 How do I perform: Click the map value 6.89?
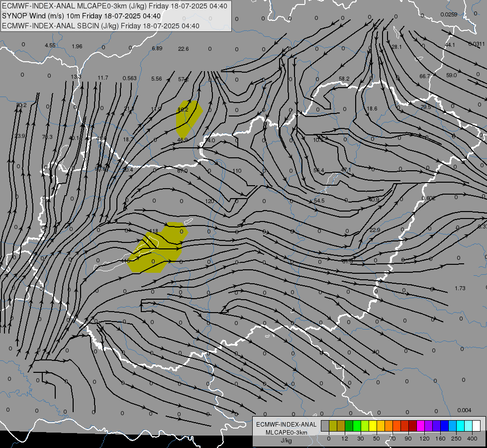[x=157, y=48]
